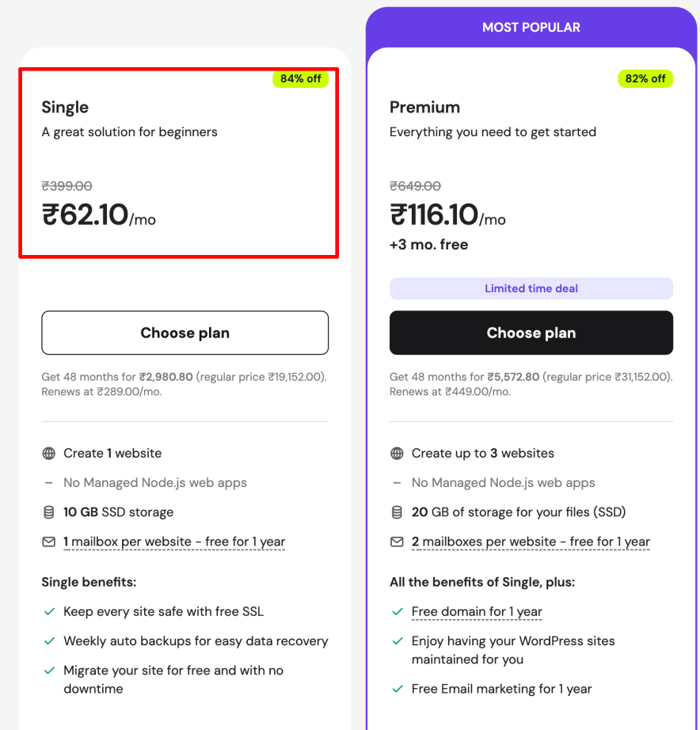Click the storage icon next to 20 GB of storage
700x730 pixels.
click(398, 512)
